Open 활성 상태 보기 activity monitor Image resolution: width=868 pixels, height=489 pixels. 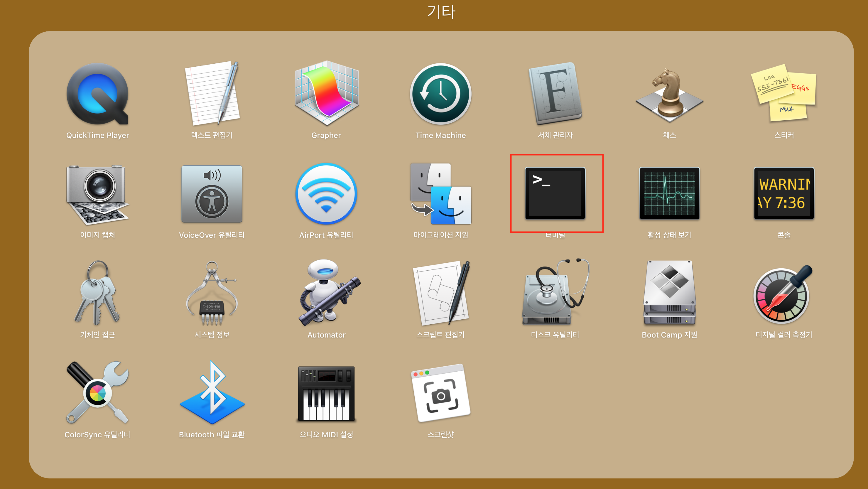pyautogui.click(x=669, y=193)
